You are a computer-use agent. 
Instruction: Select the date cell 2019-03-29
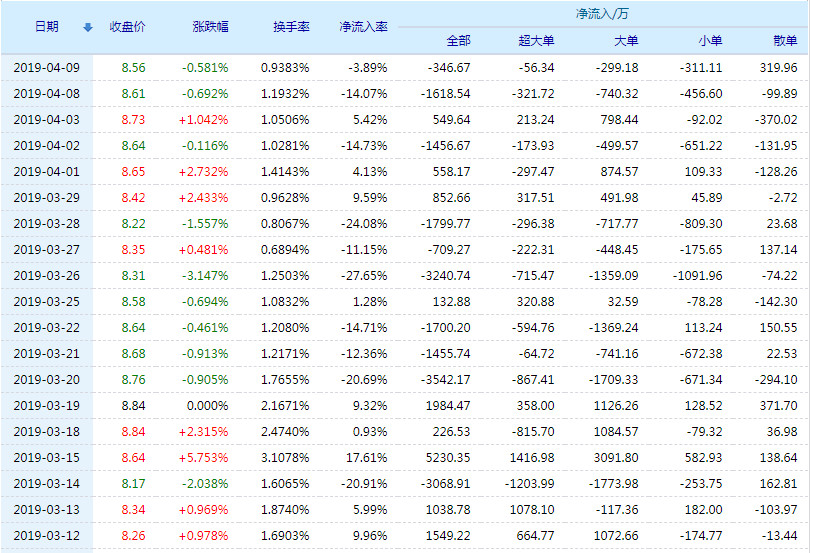tap(47, 197)
